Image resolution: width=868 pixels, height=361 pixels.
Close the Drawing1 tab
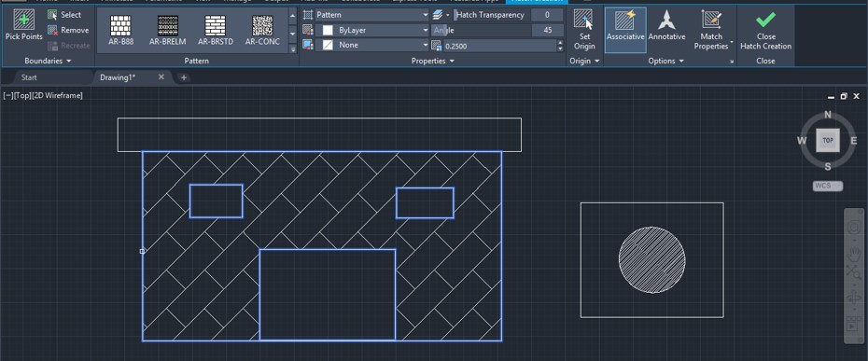coord(161,77)
